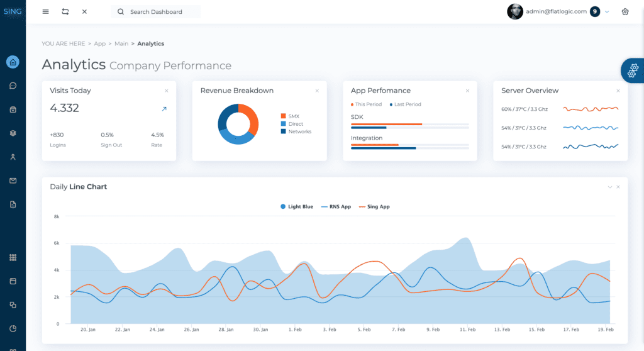Click the 8k y-axis label
644x351 pixels.
coord(57,216)
